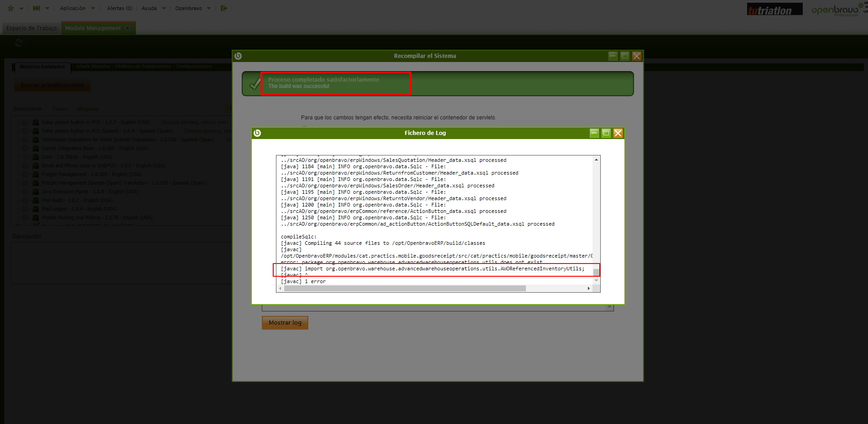Open the Ayuda menu

149,8
